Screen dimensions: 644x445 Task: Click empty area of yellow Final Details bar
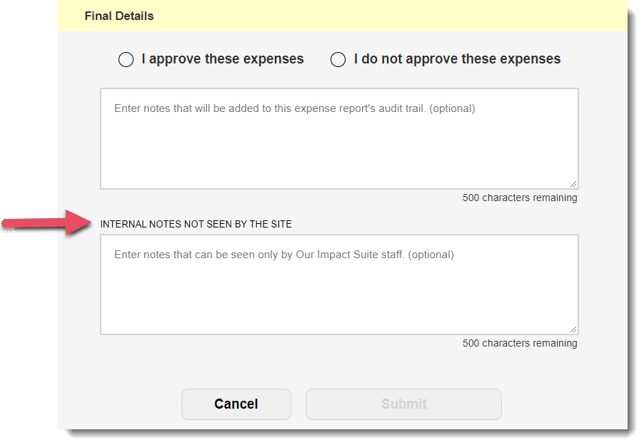click(400, 16)
